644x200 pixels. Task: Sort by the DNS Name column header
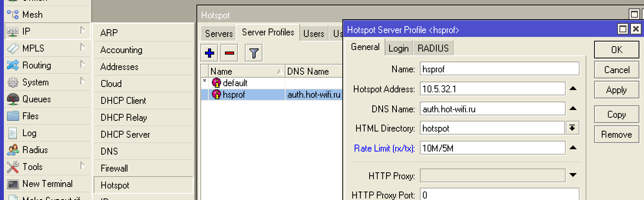[x=314, y=72]
